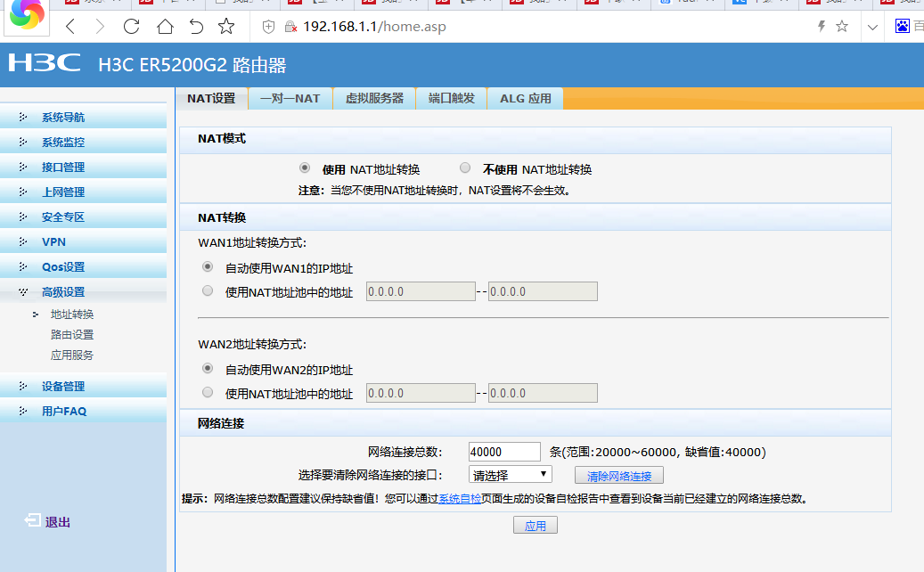The height and width of the screenshot is (572, 924).
Task: Click the 网络连接总数 field showing 40000
Action: click(504, 452)
